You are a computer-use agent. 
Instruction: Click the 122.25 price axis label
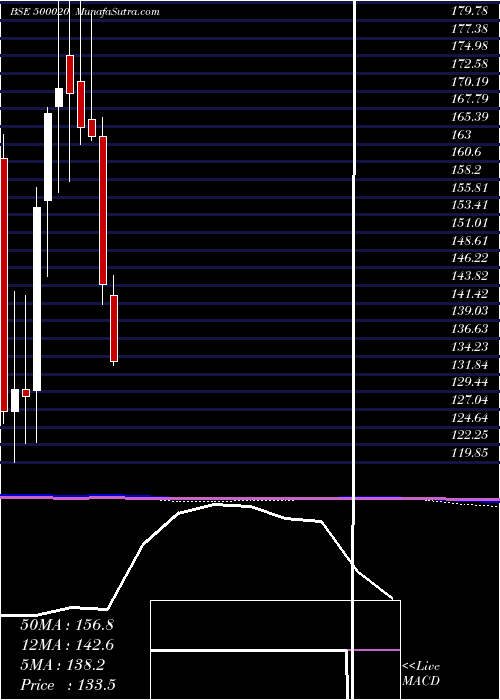470,434
